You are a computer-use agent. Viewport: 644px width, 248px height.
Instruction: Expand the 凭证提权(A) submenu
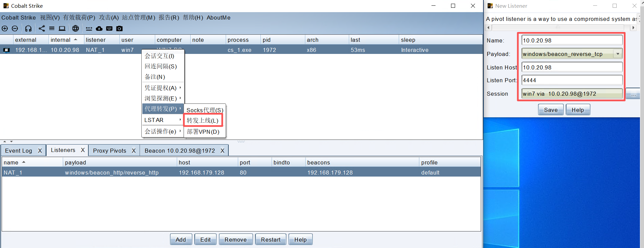(163, 88)
